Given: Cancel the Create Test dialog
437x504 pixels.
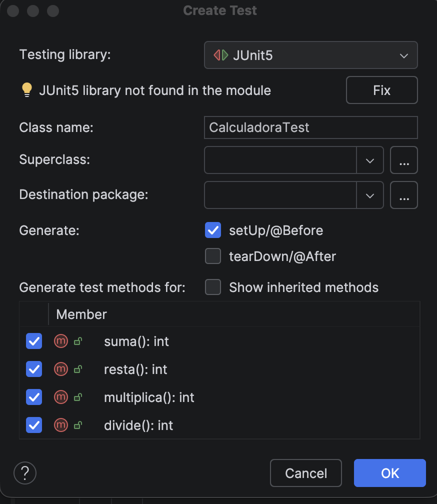Looking at the screenshot, I should pos(305,472).
